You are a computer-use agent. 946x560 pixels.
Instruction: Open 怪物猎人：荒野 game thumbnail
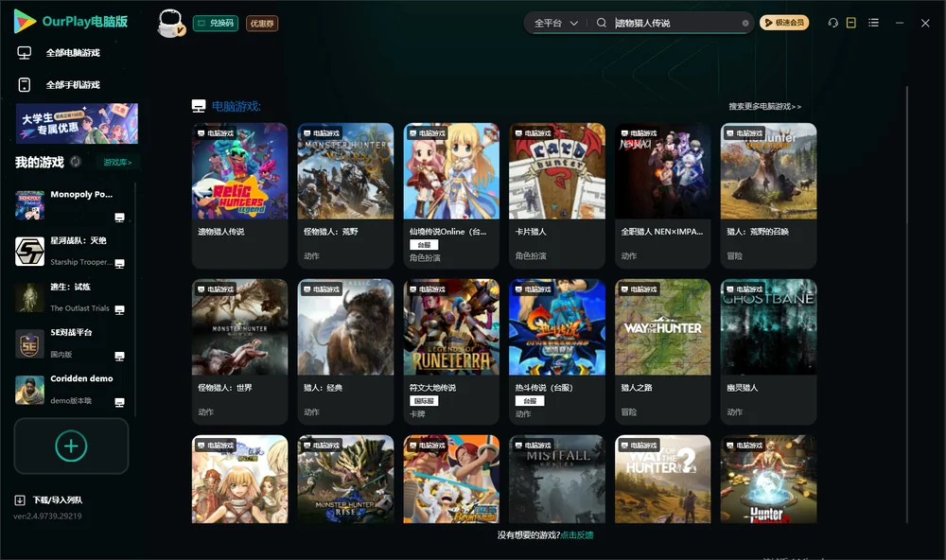tap(345, 171)
